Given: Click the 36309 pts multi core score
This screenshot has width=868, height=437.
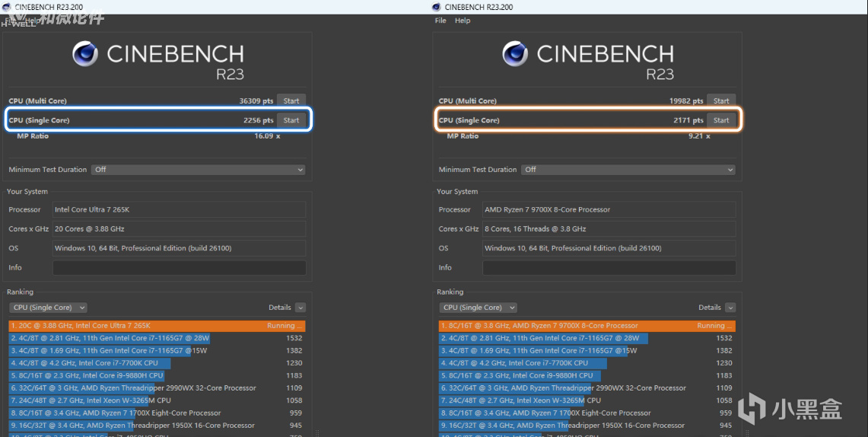Looking at the screenshot, I should (256, 100).
